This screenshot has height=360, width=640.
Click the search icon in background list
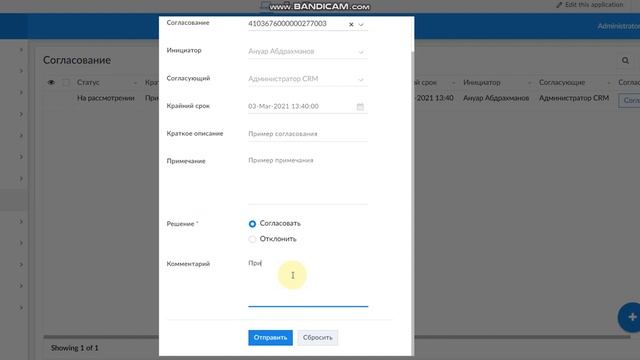(625, 60)
